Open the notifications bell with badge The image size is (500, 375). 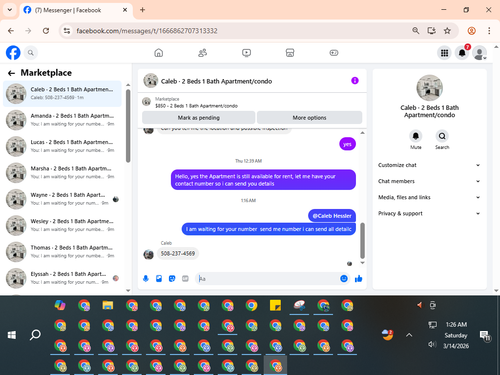click(462, 53)
